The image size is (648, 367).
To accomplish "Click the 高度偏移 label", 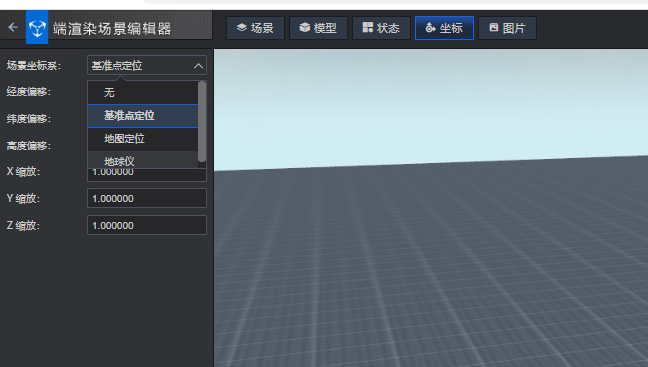I will (x=29, y=145).
